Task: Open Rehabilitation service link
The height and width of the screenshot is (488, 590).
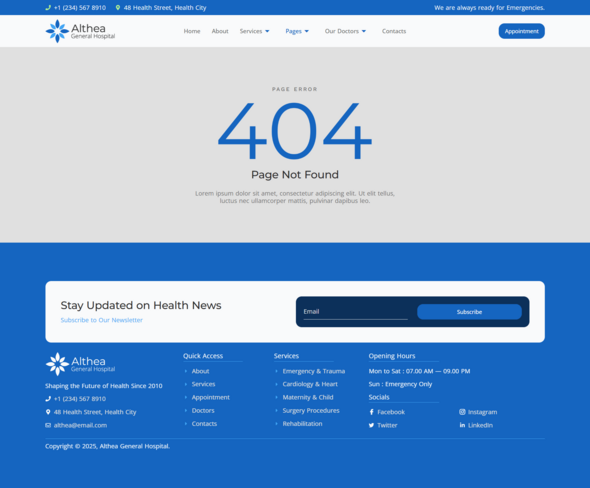Action: [x=303, y=424]
